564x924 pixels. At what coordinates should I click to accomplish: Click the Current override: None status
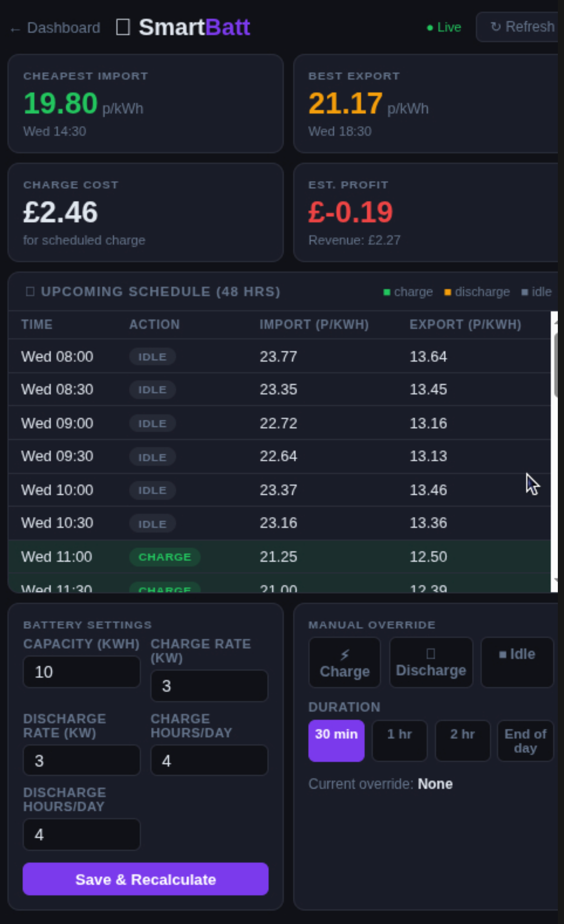click(380, 784)
